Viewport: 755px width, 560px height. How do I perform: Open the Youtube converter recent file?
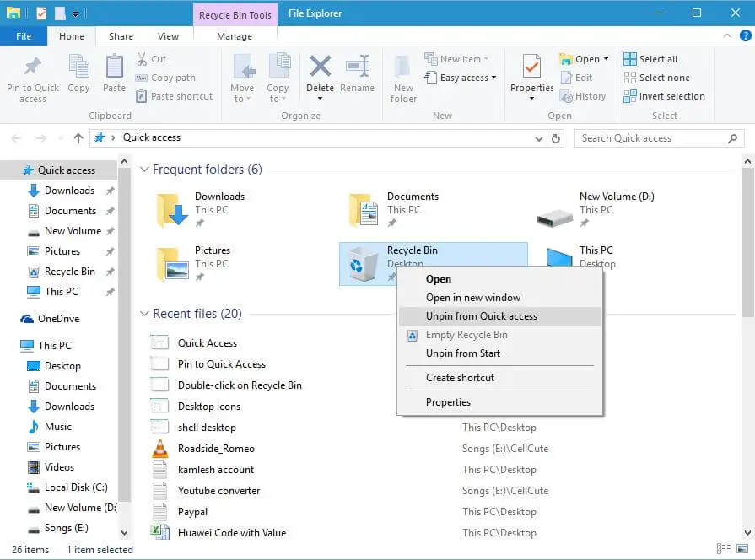218,491
